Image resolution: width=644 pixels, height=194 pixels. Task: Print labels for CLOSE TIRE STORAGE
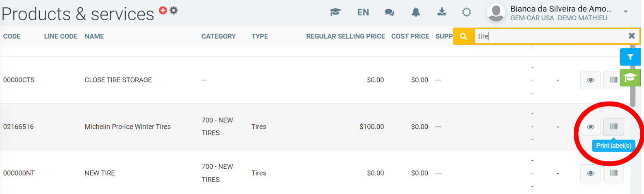click(x=613, y=80)
